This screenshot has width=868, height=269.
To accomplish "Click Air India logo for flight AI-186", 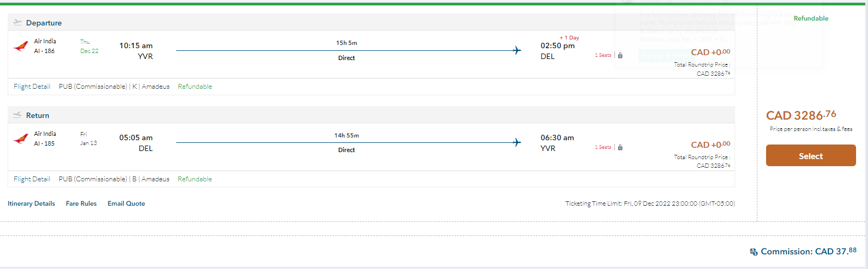I will [21, 46].
